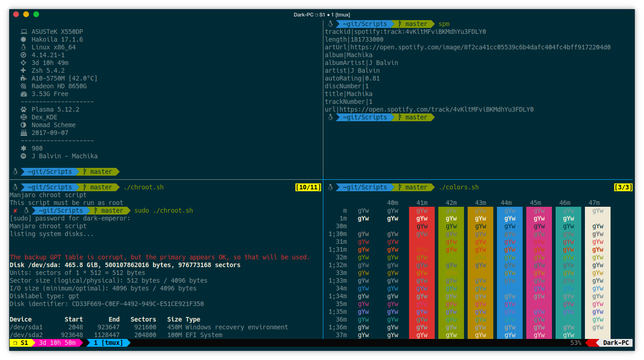Click the 53% indicator in the status bar
The width and height of the screenshot is (644, 360).
tap(576, 343)
